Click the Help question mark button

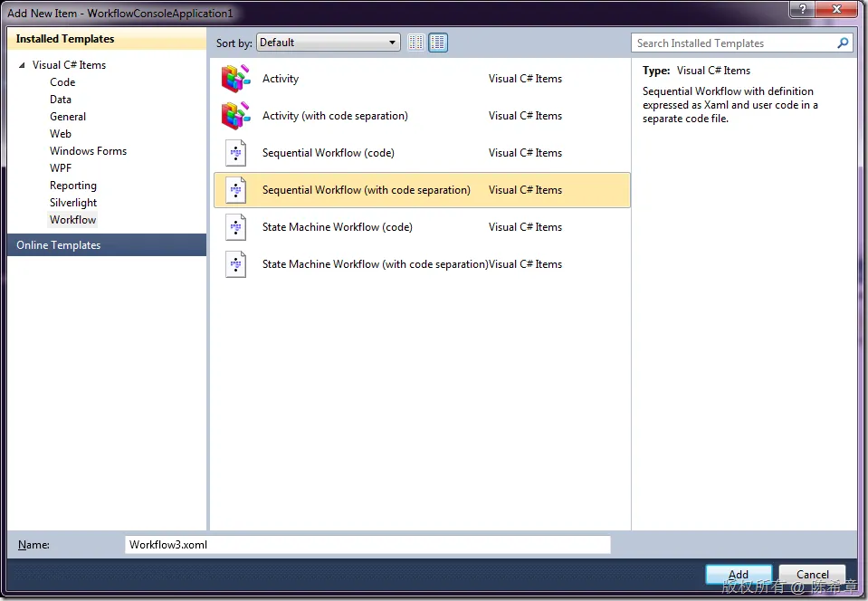pos(802,9)
